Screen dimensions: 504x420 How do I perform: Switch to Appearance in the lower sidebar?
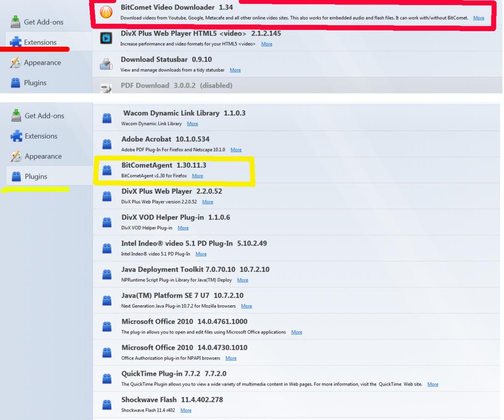(x=43, y=156)
